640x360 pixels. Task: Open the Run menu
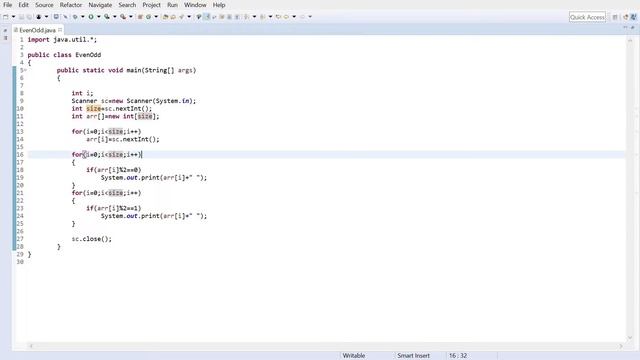pos(172,5)
